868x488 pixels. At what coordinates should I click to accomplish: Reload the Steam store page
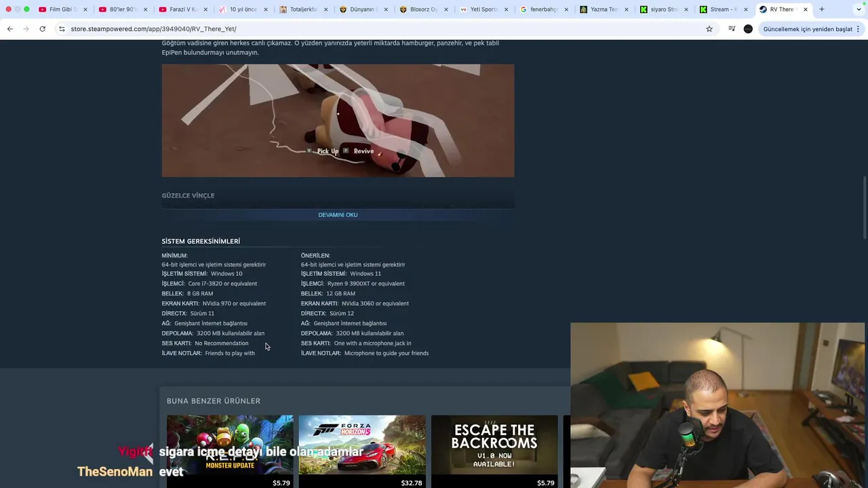click(42, 29)
